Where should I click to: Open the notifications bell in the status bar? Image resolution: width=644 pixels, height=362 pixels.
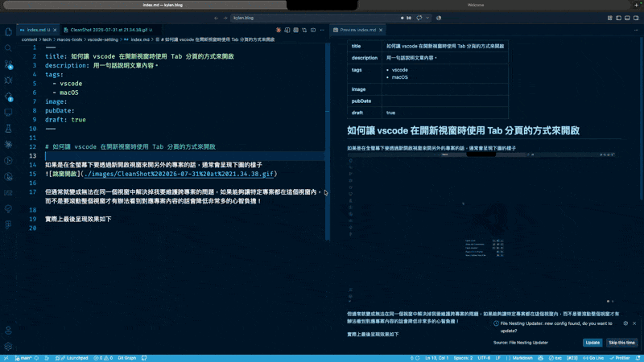[x=638, y=358]
